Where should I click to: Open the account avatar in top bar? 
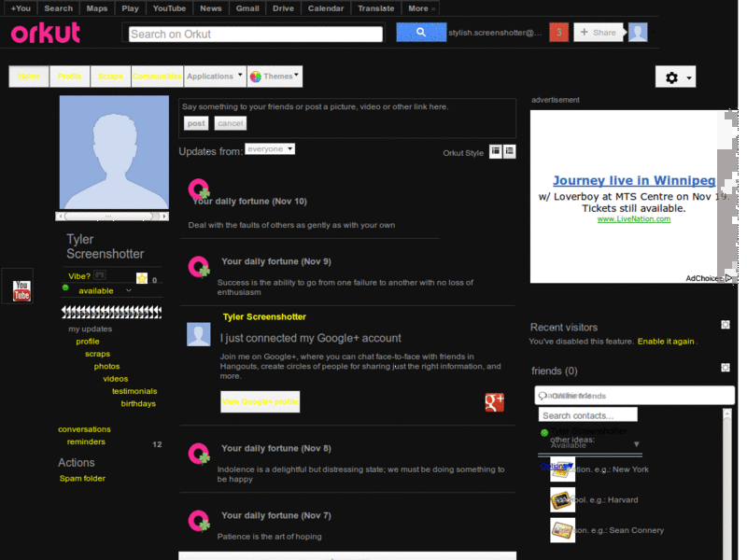(638, 33)
